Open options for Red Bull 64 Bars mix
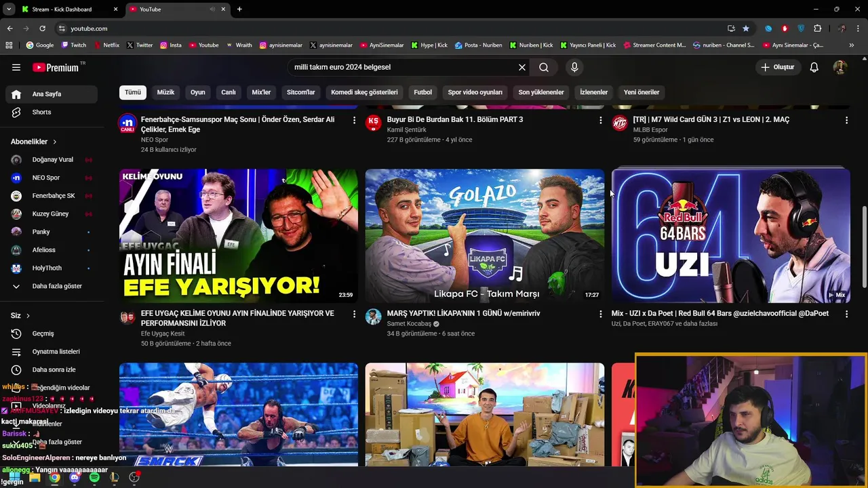Screen dimensions: 868x488 [x=846, y=314]
